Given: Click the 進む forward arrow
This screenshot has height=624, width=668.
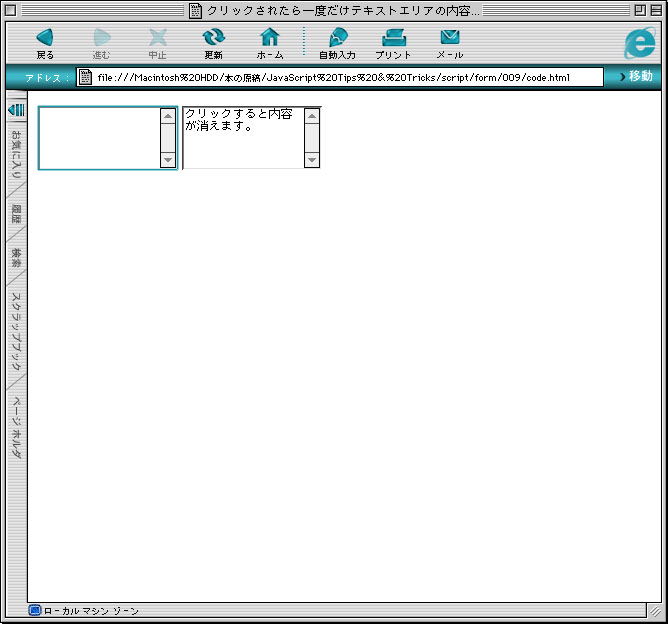Looking at the screenshot, I should pos(101,43).
